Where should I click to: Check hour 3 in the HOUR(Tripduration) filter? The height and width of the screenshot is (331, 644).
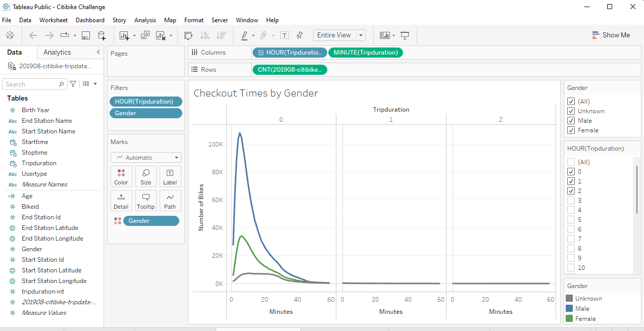(571, 200)
